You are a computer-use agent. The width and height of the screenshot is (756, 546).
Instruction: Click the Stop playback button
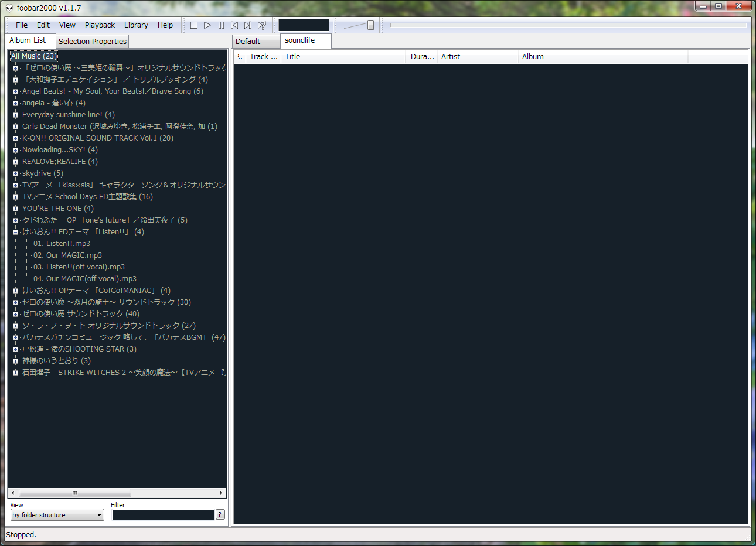(194, 25)
